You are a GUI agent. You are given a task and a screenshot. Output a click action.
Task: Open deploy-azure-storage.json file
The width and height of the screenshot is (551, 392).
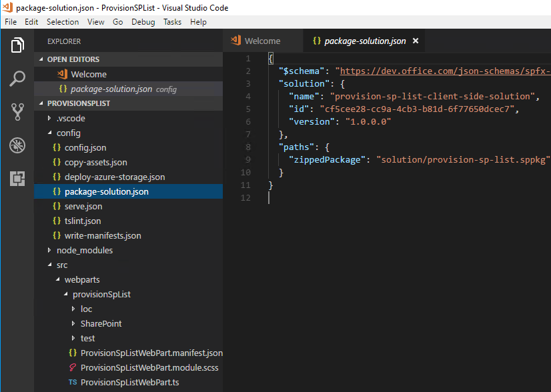tap(128, 177)
